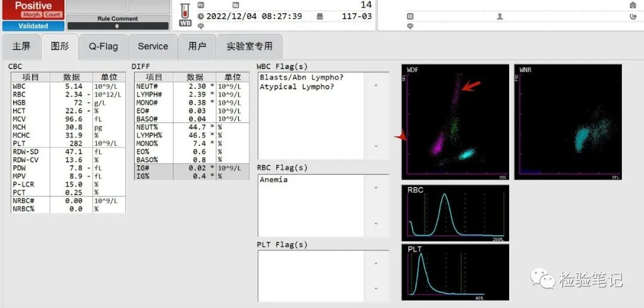Select the IG% row
This screenshot has height=308, width=644.
click(x=191, y=176)
